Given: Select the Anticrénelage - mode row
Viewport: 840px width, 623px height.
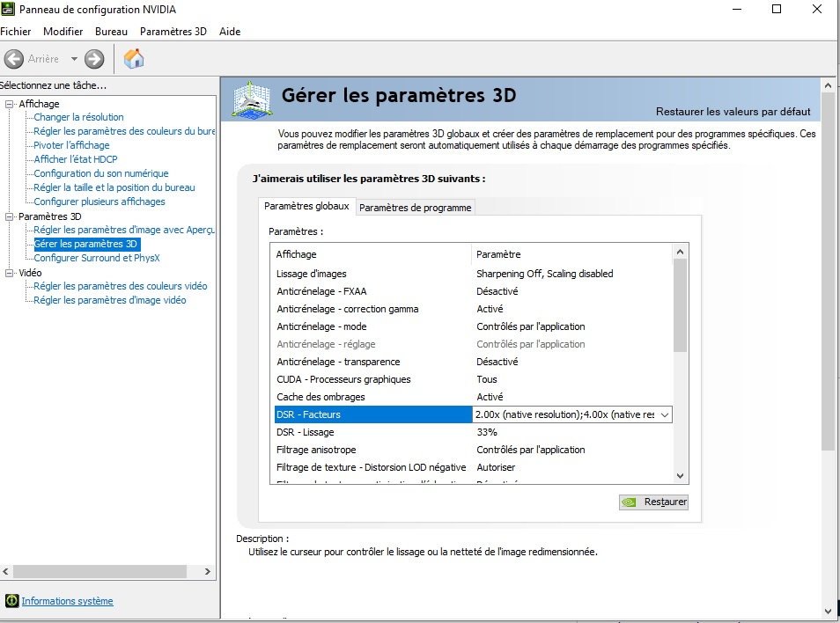Looking at the screenshot, I should click(x=472, y=326).
